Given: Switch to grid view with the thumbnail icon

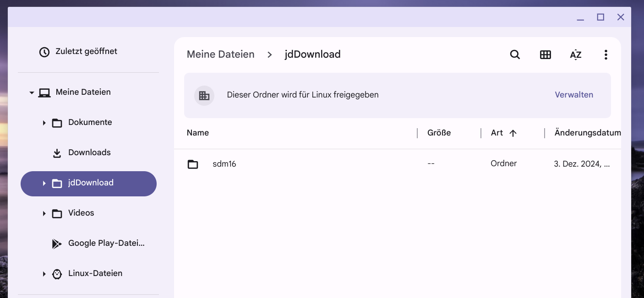Looking at the screenshot, I should click(545, 55).
